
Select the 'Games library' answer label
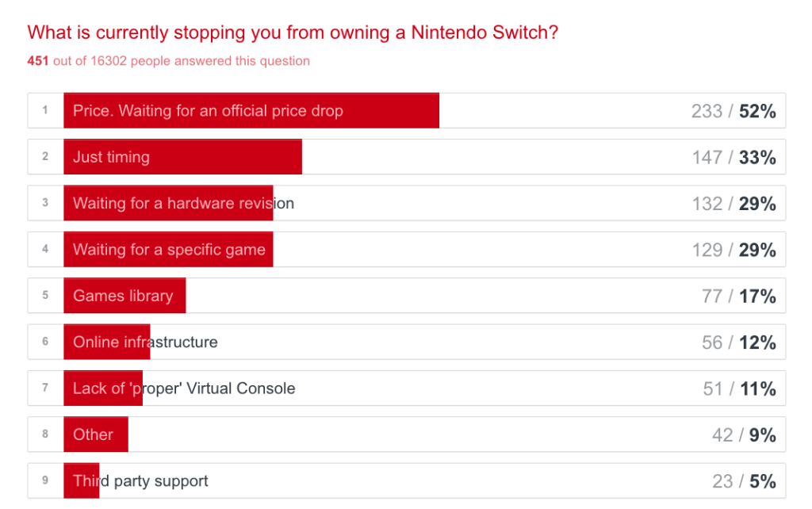tap(123, 296)
